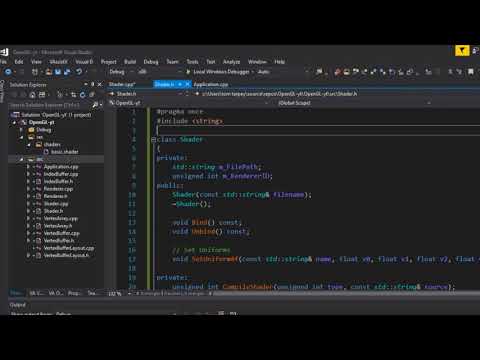Click the Search Solution Explorer input field
The image size is (480, 360).
[50, 105]
